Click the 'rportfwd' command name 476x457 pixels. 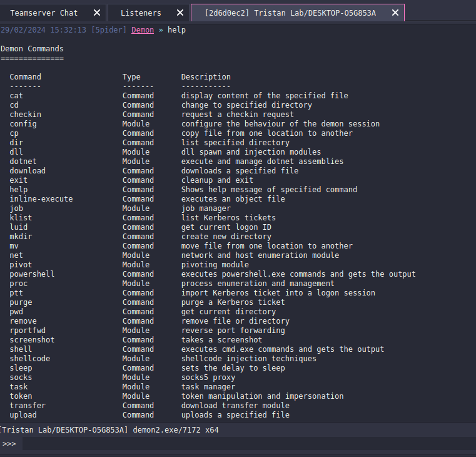point(28,331)
